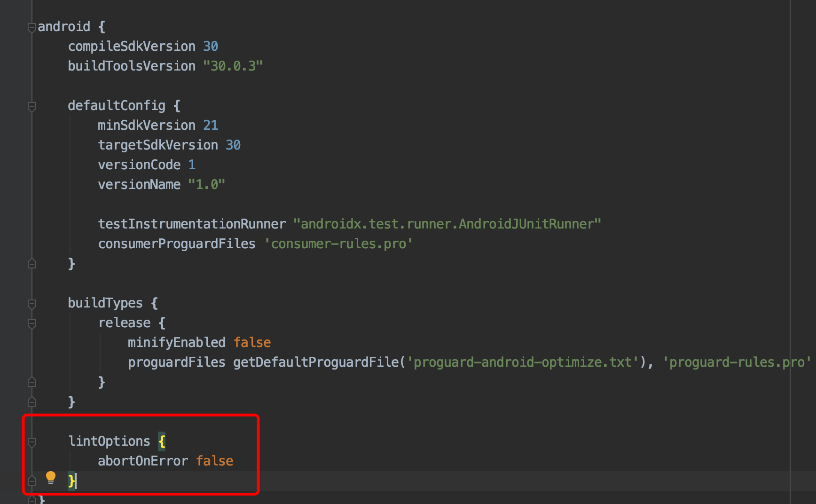
Task: Collapse the android block fold marker
Action: pyautogui.click(x=32, y=28)
